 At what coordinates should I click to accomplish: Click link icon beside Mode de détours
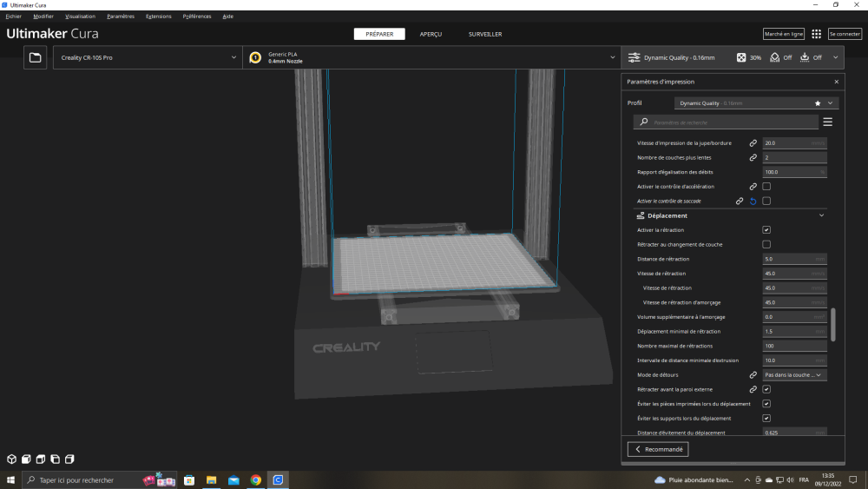pyautogui.click(x=753, y=375)
